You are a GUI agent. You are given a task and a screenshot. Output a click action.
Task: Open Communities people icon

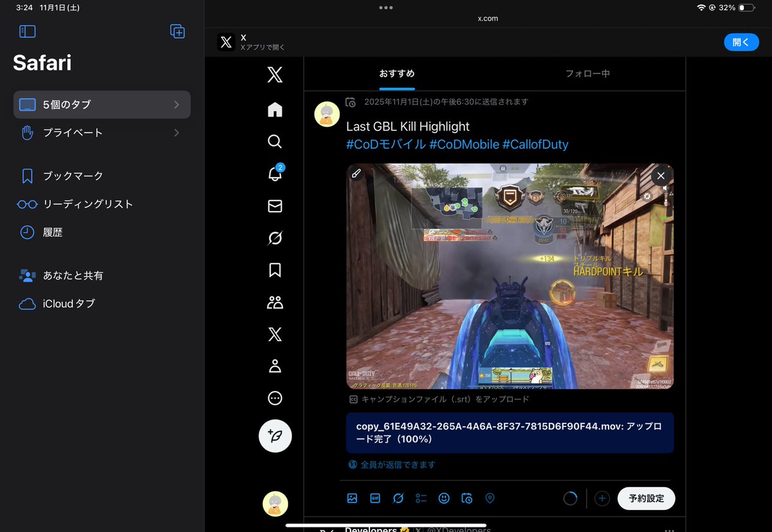pyautogui.click(x=275, y=302)
